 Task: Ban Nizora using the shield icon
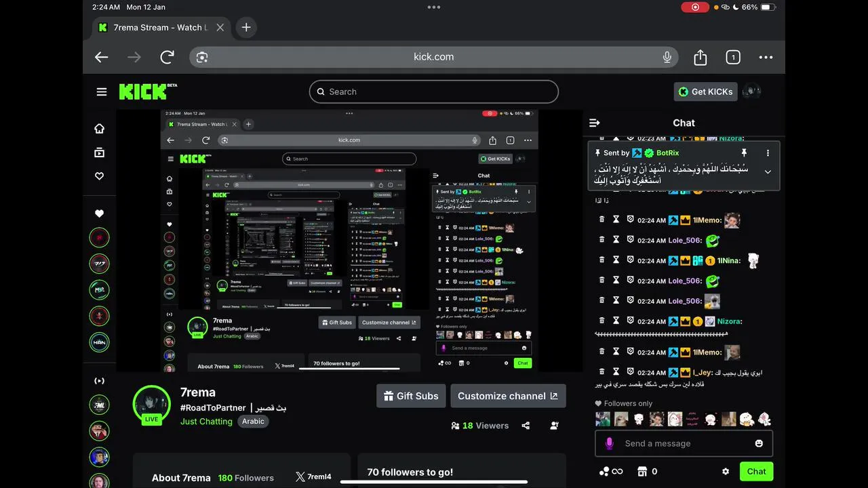630,321
